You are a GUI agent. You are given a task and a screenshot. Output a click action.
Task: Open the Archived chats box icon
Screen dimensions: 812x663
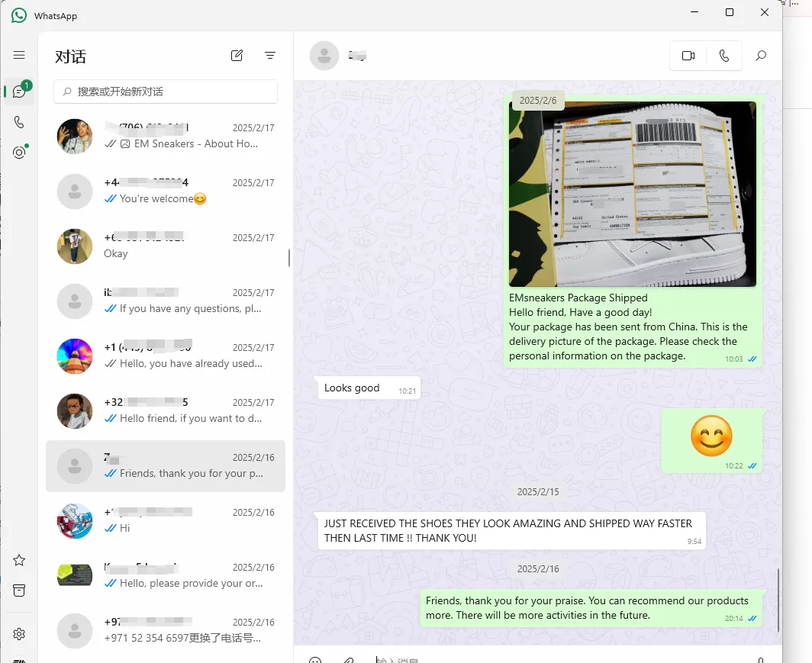[19, 591]
